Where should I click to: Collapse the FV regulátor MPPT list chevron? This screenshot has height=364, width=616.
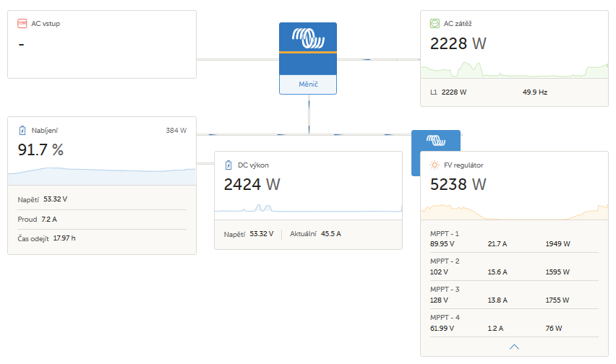click(x=514, y=347)
